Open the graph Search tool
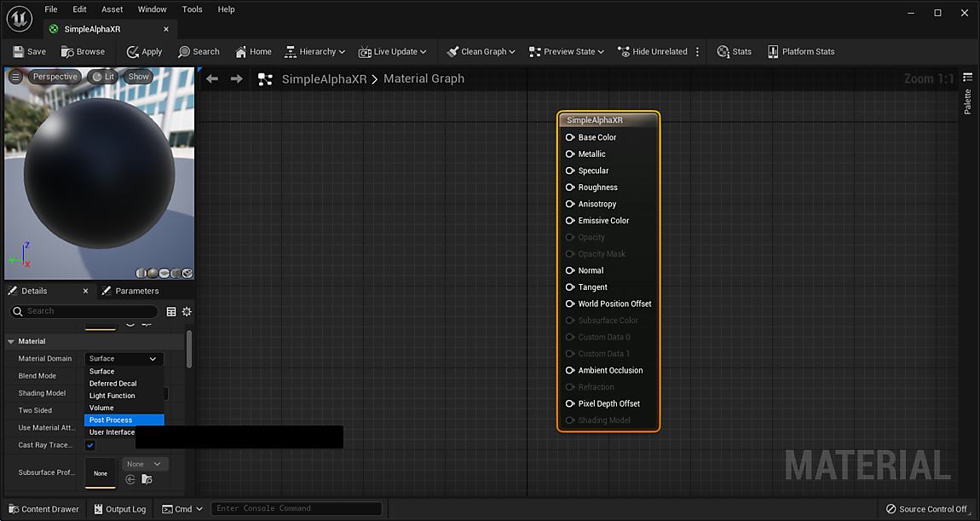980x521 pixels. click(x=199, y=51)
